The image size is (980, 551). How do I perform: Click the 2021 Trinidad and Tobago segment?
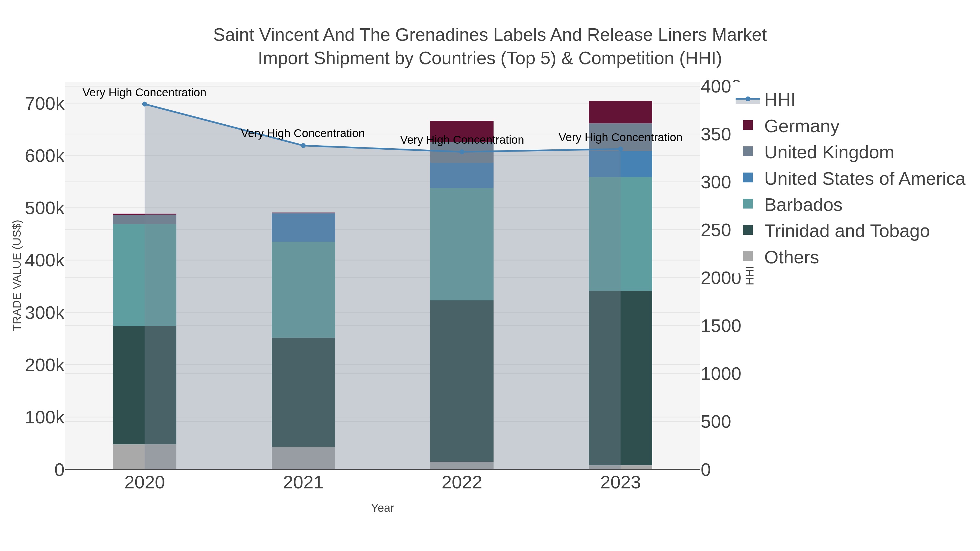(x=303, y=392)
